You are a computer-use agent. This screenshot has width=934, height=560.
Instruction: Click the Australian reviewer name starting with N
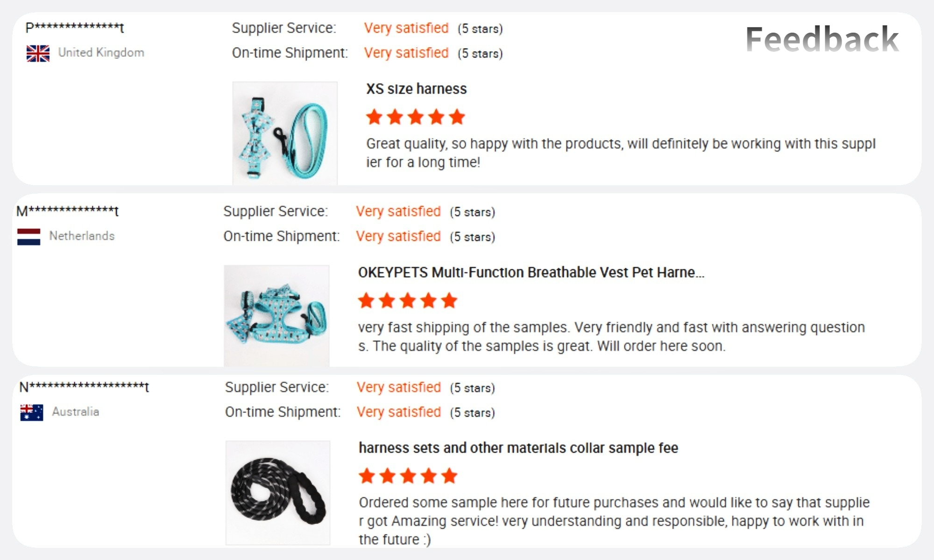(84, 387)
